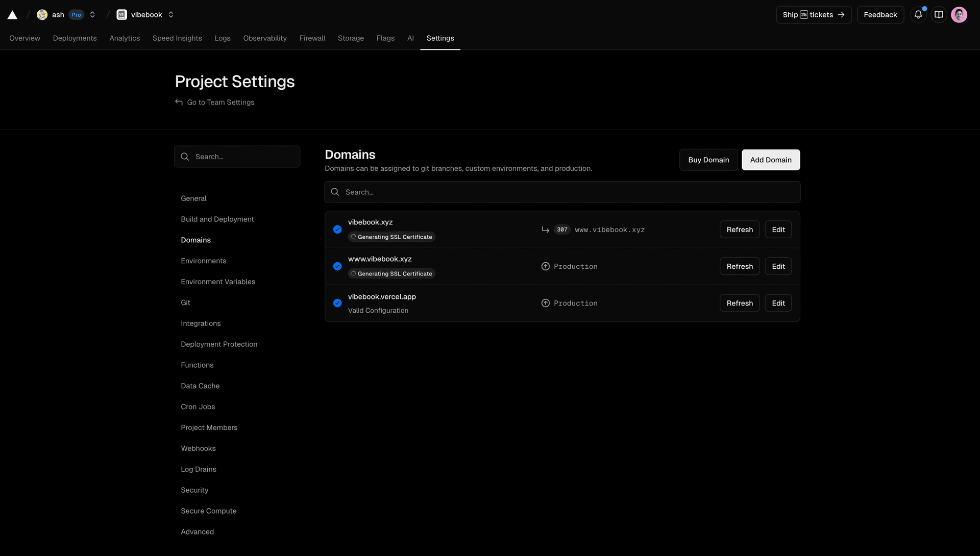Expand the vibebook project switcher chevron

(171, 15)
